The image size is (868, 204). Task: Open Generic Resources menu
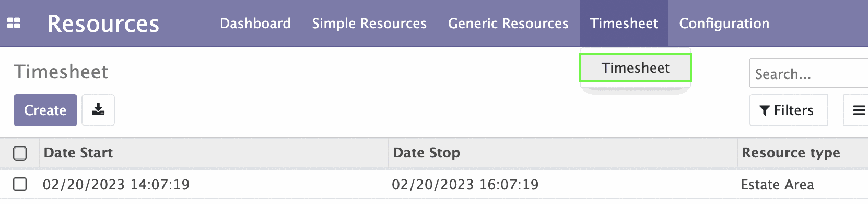[508, 24]
